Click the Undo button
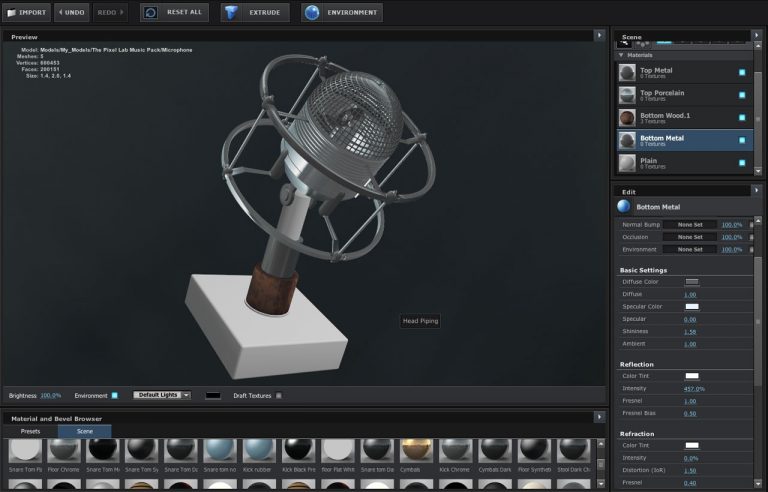768x492 pixels. coord(72,12)
